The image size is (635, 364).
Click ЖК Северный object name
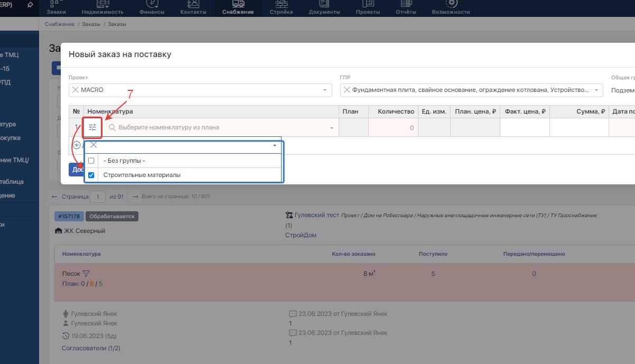(85, 231)
